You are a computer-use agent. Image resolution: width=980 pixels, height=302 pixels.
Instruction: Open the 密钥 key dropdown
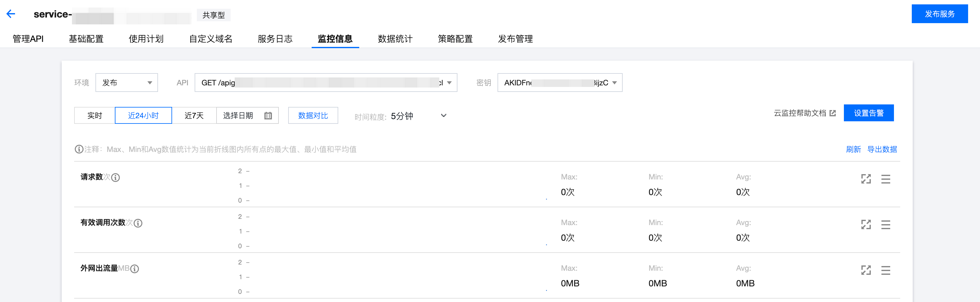click(x=559, y=83)
